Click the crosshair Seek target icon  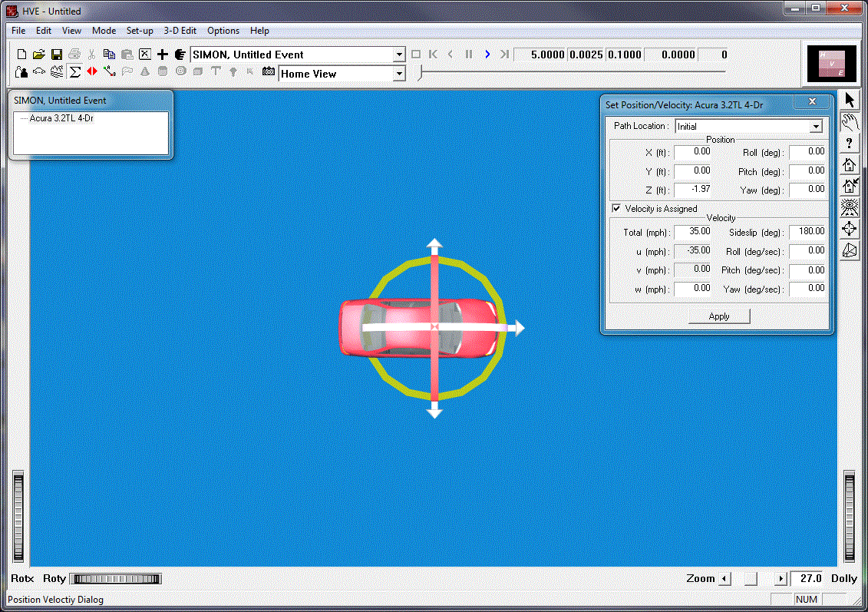(x=850, y=229)
